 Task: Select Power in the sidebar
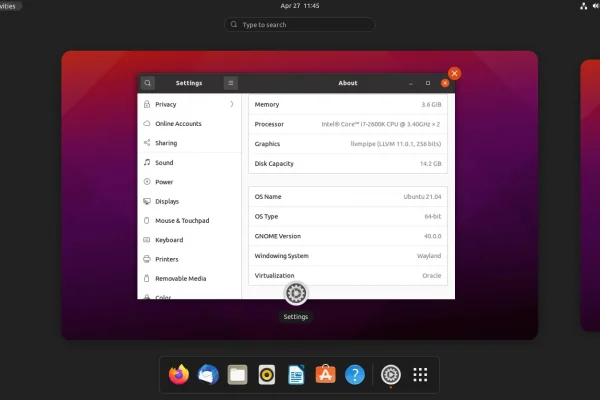[189, 182]
